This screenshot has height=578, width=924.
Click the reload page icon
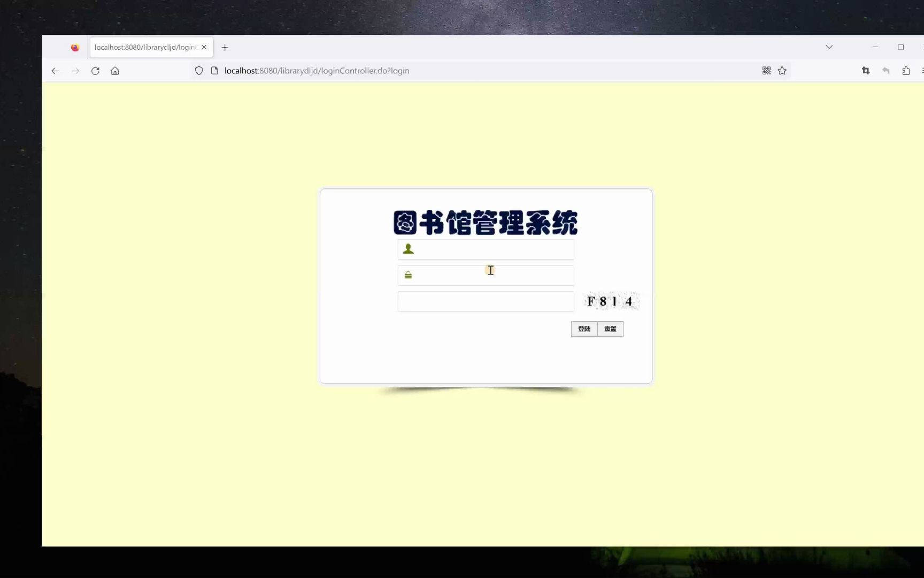tap(95, 71)
